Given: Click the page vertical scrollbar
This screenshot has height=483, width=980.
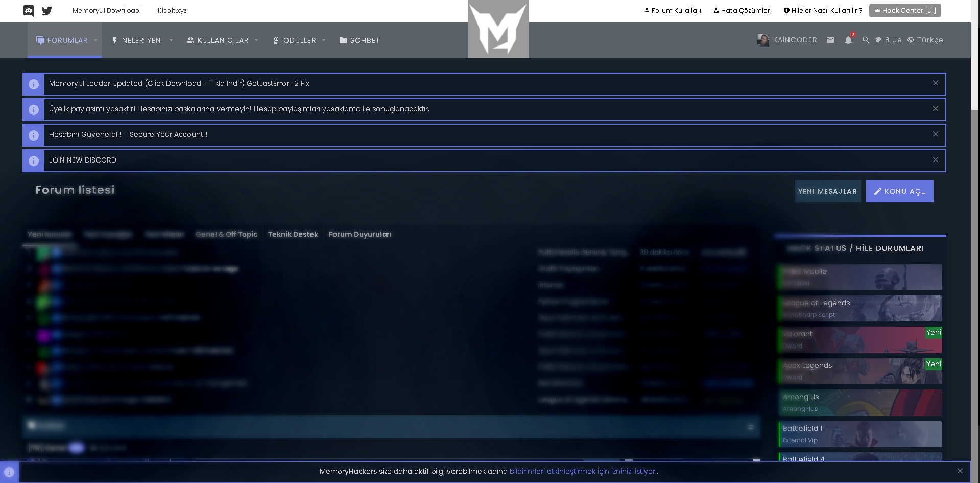Looking at the screenshot, I should [x=975, y=241].
